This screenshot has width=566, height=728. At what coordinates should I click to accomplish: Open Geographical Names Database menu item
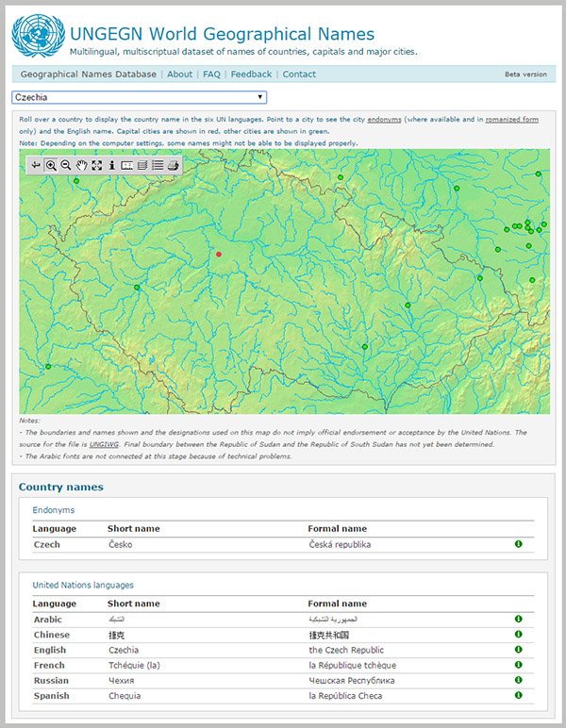coord(89,74)
